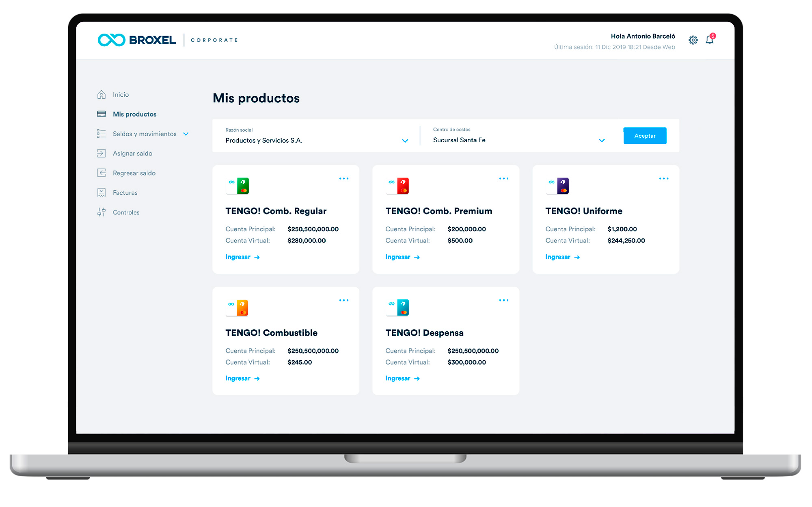Click the $245.00 Cuenta Virtual value

click(300, 362)
